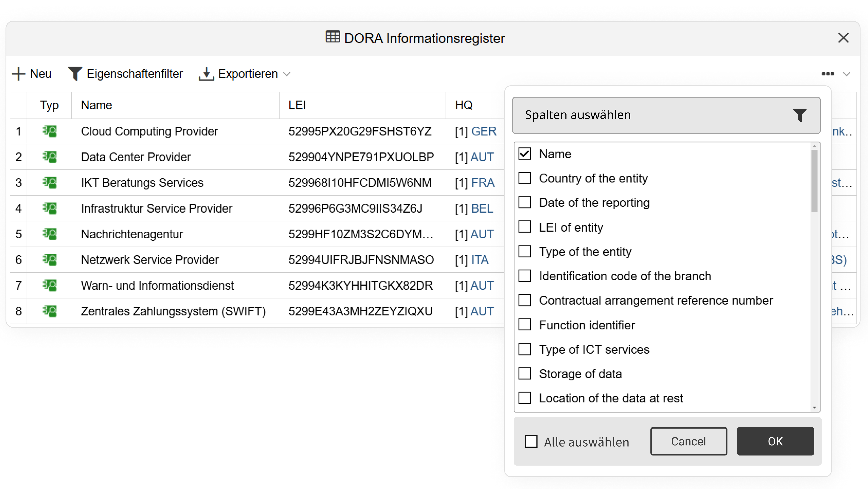The height and width of the screenshot is (489, 868).
Task: Click the LEI value 5299E43A3MH2ZEYZIQXU
Action: 361,311
